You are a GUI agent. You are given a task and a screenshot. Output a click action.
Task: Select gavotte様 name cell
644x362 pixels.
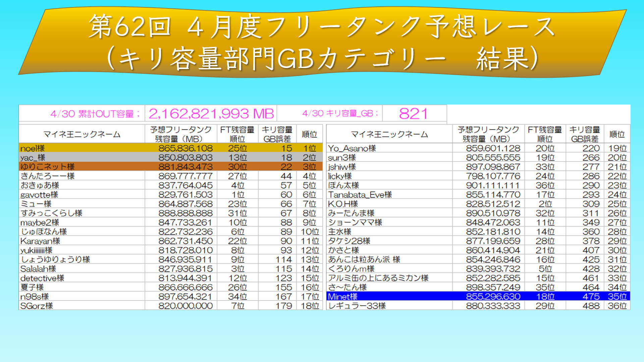39,194
